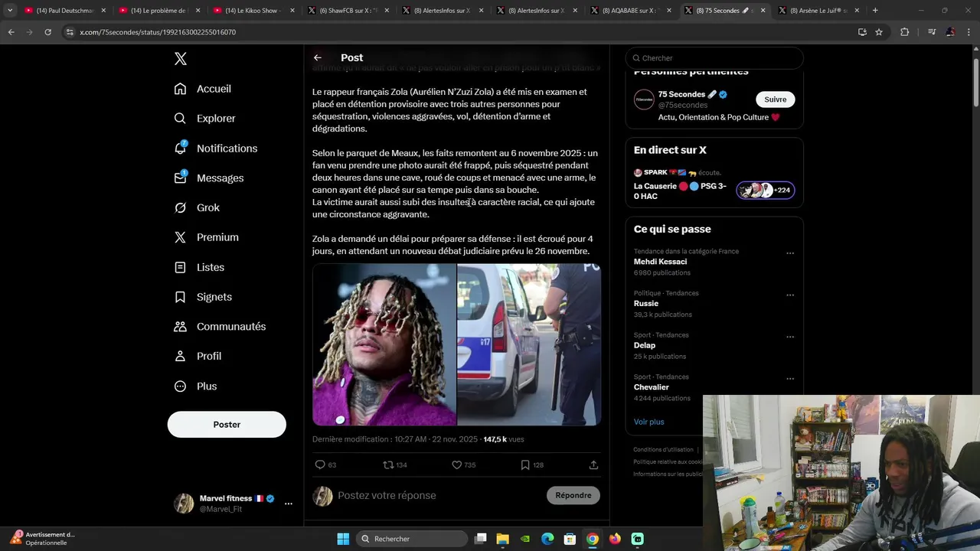Click Conditions d'utilisation footer link

663,450
